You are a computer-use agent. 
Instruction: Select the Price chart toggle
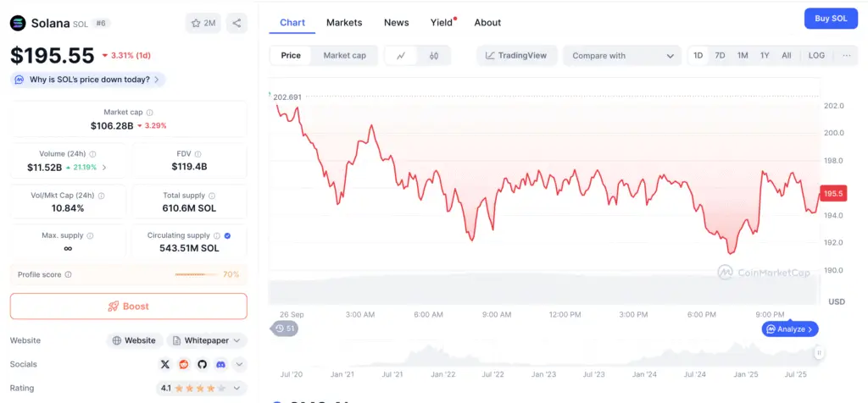coord(291,56)
